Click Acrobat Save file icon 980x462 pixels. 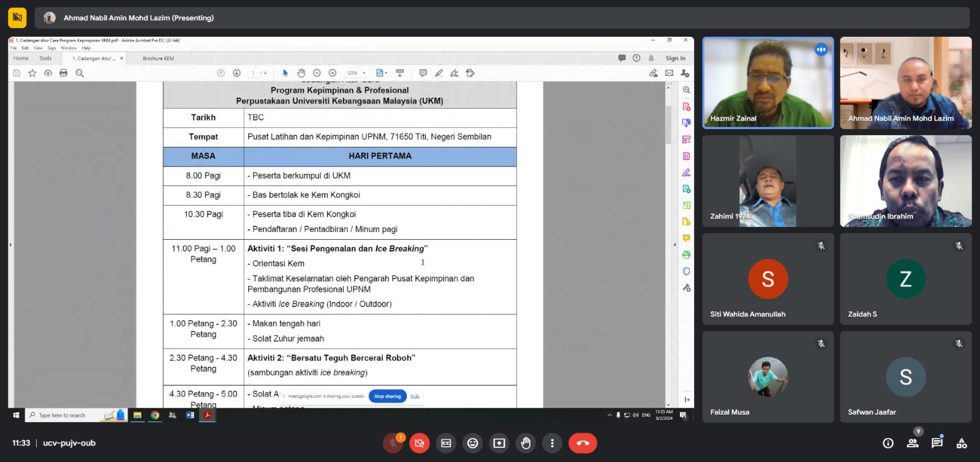[17, 73]
